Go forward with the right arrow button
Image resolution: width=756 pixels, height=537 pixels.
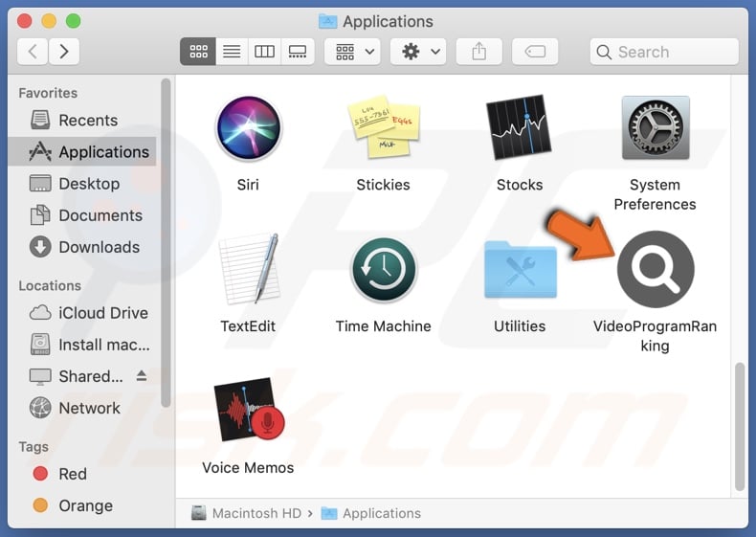pyautogui.click(x=64, y=52)
